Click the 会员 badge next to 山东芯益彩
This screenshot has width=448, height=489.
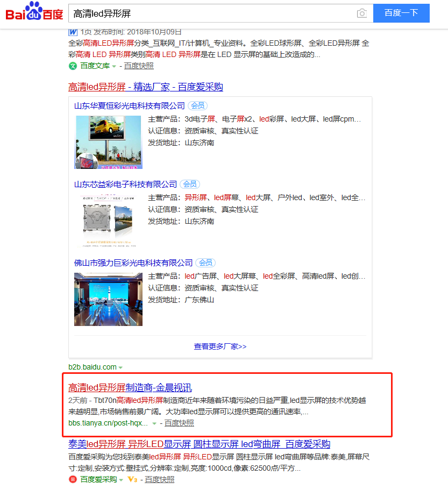190,185
